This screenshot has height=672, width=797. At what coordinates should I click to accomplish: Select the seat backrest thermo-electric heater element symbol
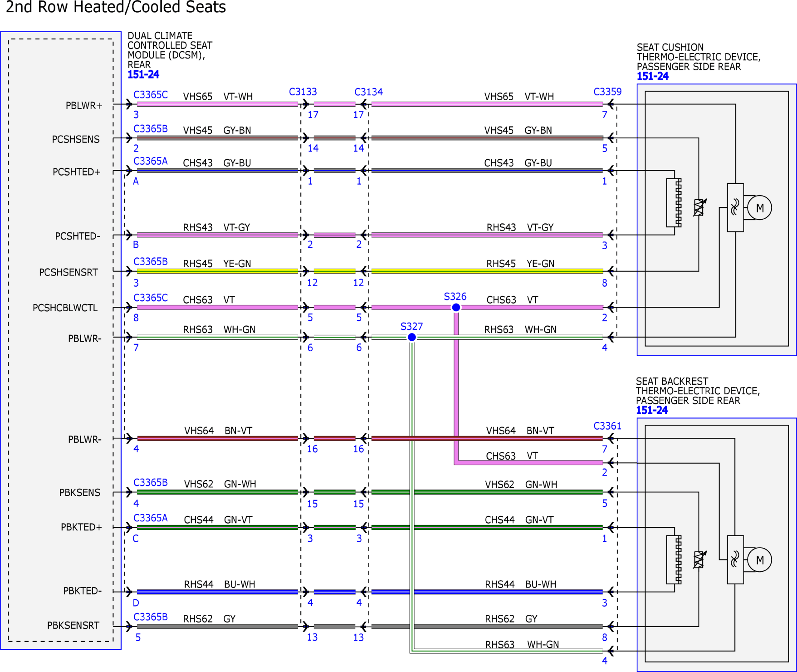(x=674, y=560)
